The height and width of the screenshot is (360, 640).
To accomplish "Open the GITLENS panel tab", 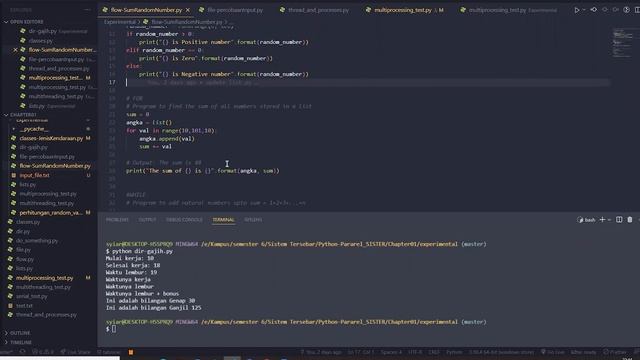I will (x=253, y=220).
